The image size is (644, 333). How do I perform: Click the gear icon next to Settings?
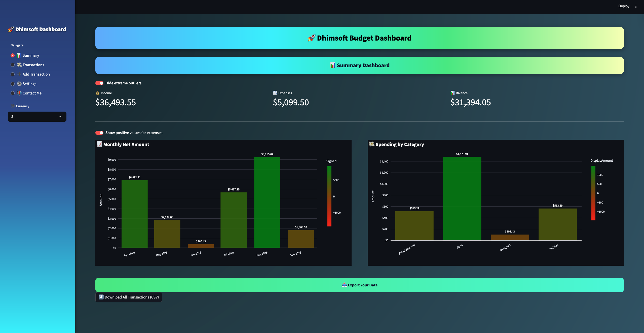coord(19,84)
